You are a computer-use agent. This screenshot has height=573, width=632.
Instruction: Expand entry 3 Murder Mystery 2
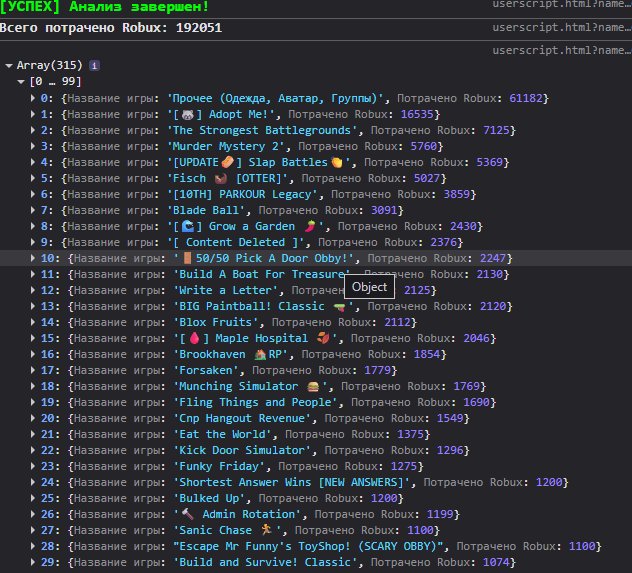click(x=33, y=146)
